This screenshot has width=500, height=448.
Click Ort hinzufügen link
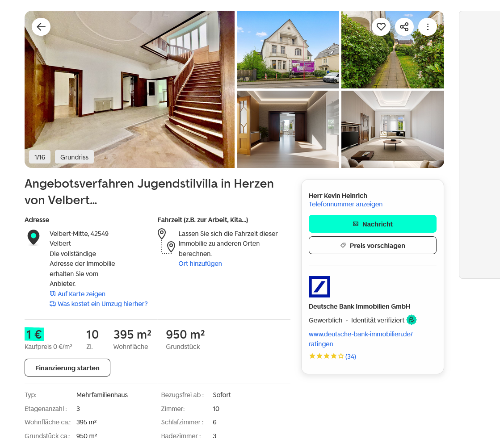point(200,264)
